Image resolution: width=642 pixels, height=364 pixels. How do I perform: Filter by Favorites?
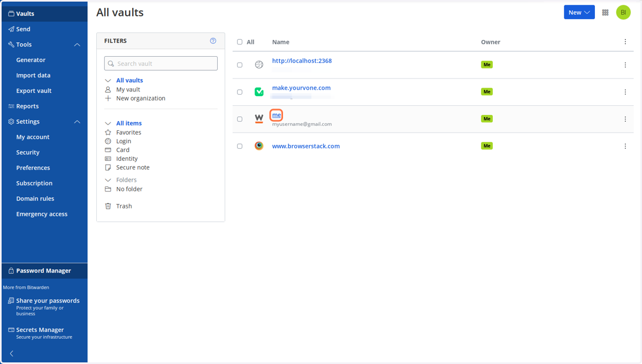click(129, 133)
